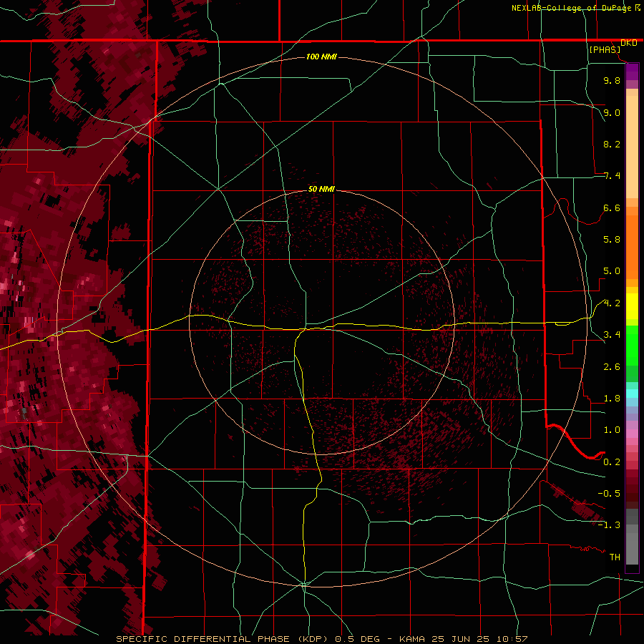Click the DKD label above the legend
Image resolution: width=644 pixels, height=644 pixels.
(x=629, y=43)
